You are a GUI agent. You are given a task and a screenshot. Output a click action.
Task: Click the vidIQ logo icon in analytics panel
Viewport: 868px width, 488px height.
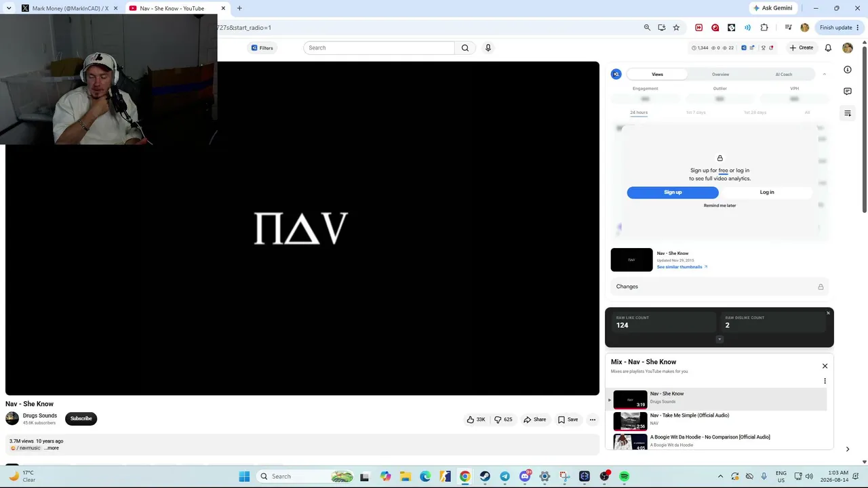(x=616, y=75)
